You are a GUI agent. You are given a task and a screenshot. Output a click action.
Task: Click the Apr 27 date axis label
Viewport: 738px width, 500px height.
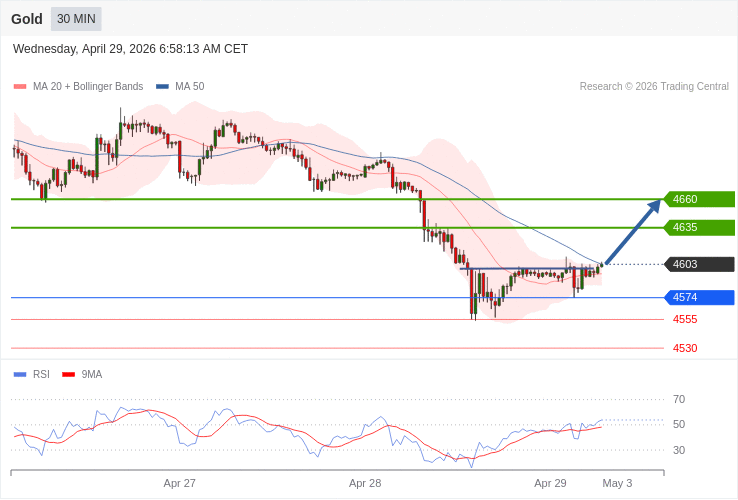coord(180,483)
